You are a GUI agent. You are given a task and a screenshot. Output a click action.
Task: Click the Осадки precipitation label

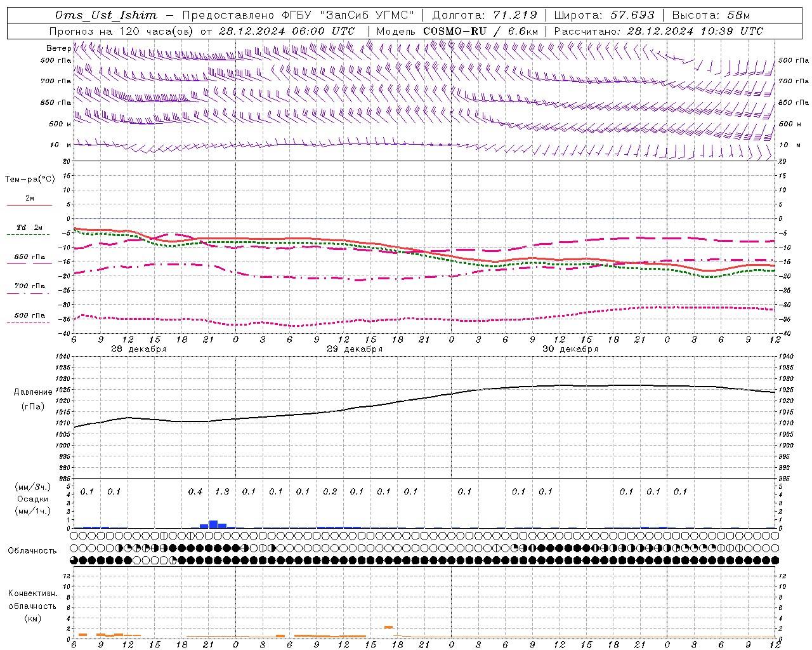click(32, 499)
